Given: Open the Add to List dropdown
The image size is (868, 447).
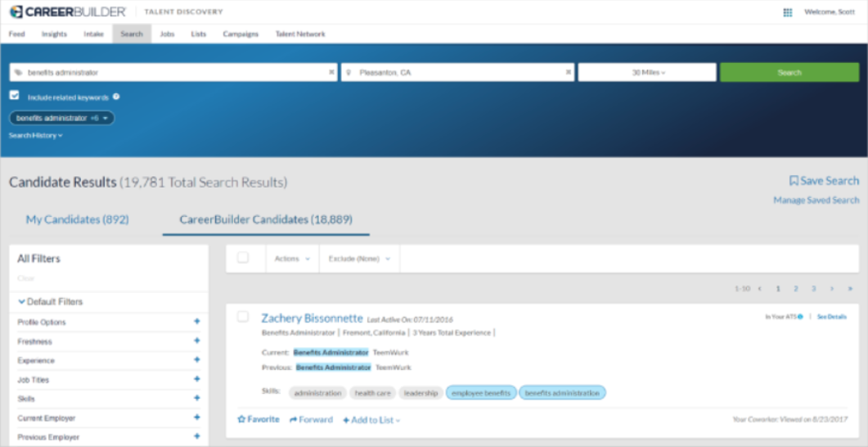Looking at the screenshot, I should (x=371, y=420).
